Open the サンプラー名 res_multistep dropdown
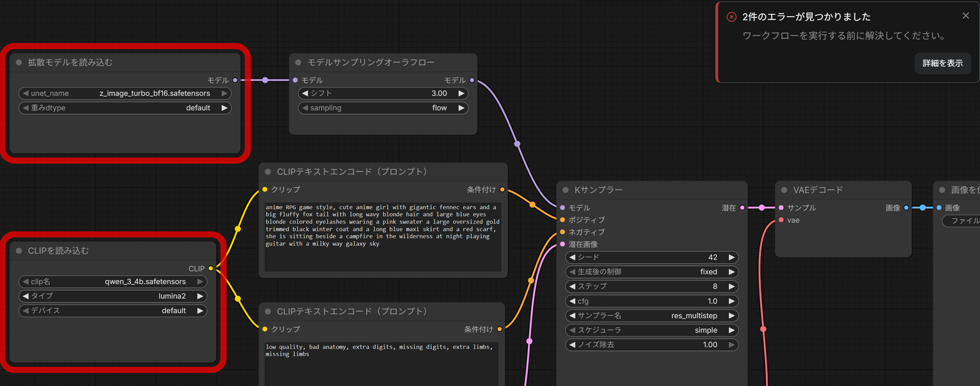 (652, 316)
